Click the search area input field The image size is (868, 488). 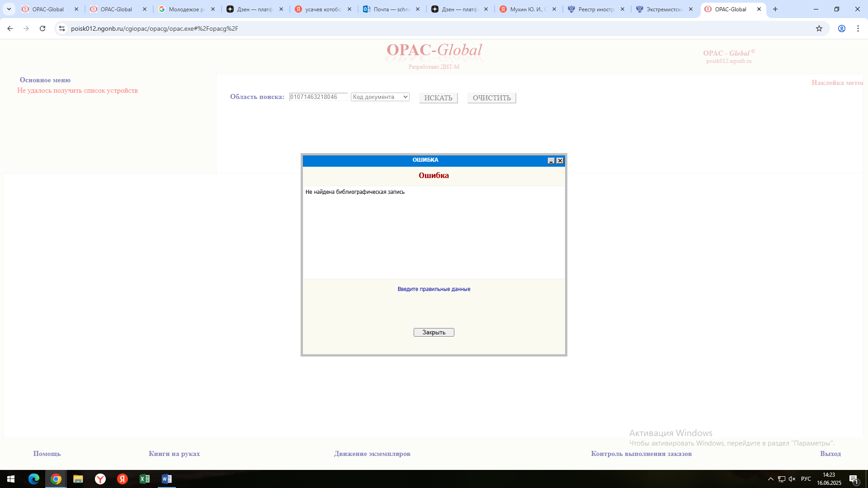pyautogui.click(x=318, y=97)
